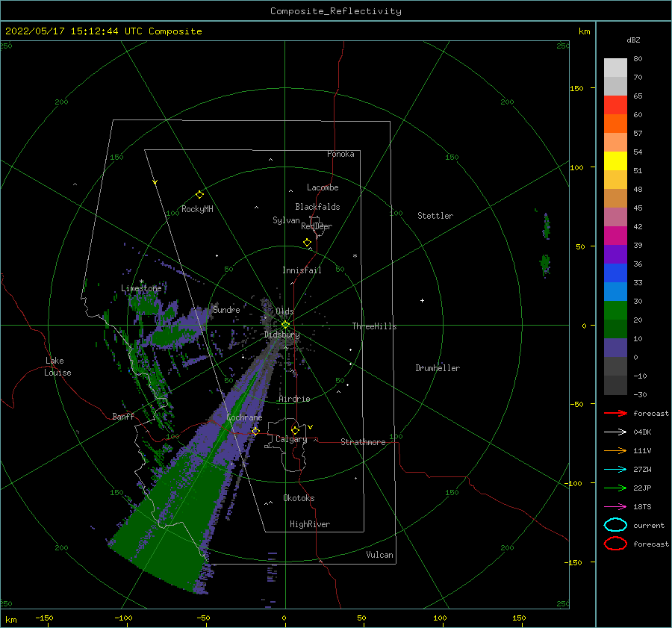
Task: Click the Okotoks city label
Action: [x=299, y=498]
